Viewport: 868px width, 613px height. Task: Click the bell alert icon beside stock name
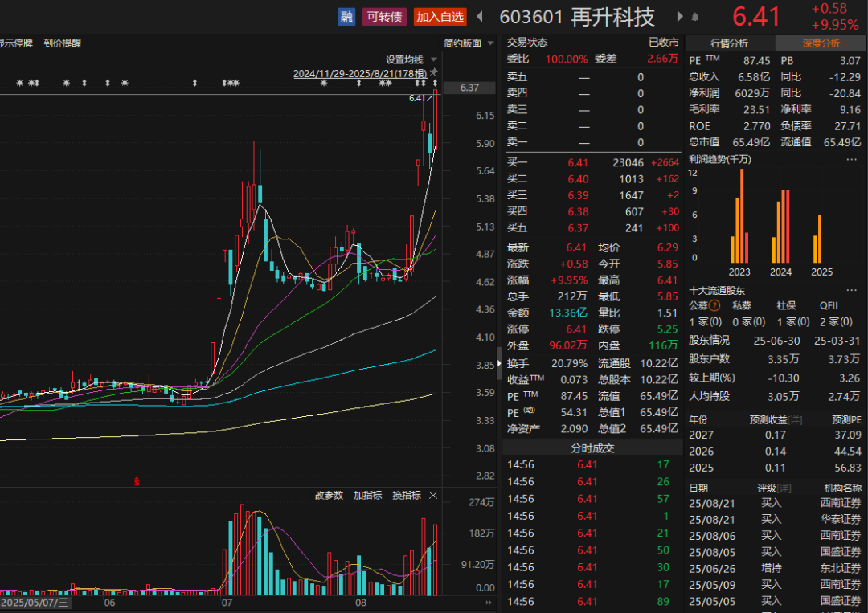(x=695, y=17)
